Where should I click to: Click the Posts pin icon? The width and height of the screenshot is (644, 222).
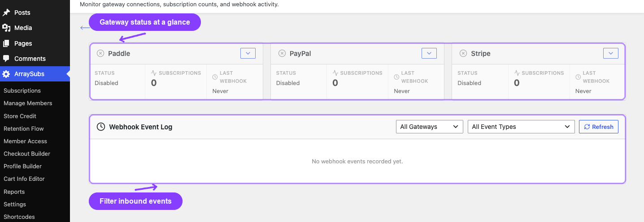[x=6, y=13]
